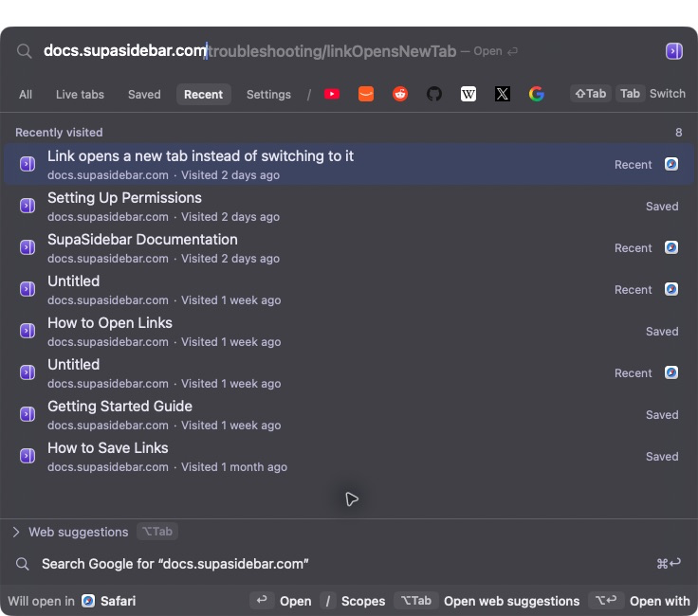Click the ⌘↩ shortcut on Search Google row
Viewport: 698px width, 616px height.
pos(669,564)
